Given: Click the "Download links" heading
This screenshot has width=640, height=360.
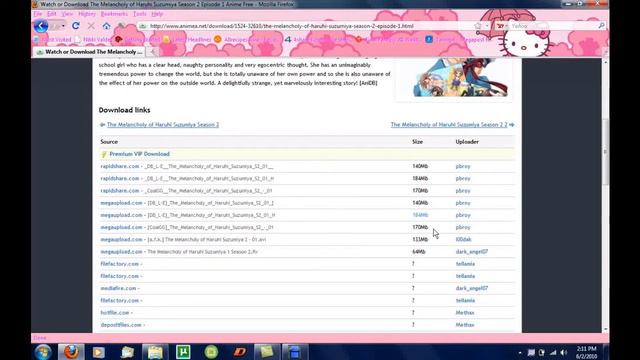Looking at the screenshot, I should tap(124, 110).
